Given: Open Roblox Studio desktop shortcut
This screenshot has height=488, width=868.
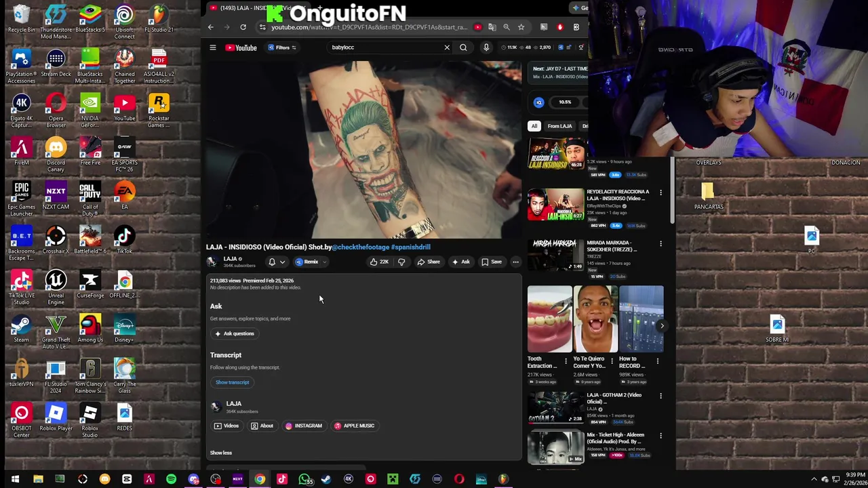Looking at the screenshot, I should point(90,421).
